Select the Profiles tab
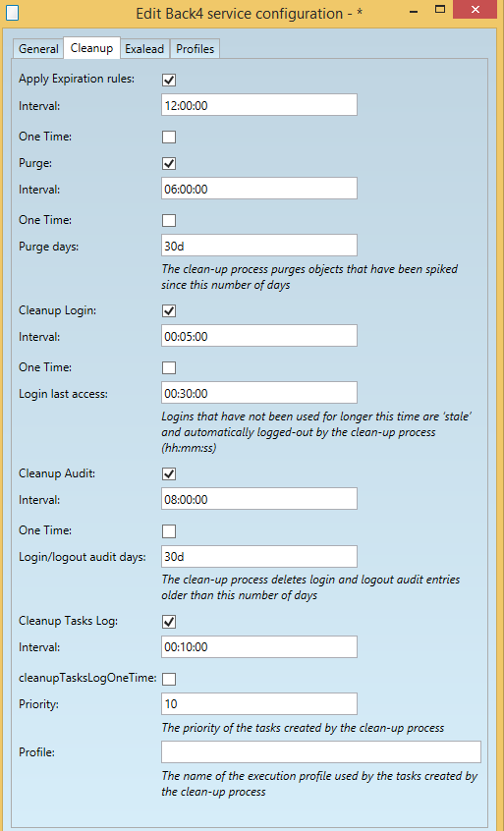Image resolution: width=504 pixels, height=831 pixels. (196, 49)
